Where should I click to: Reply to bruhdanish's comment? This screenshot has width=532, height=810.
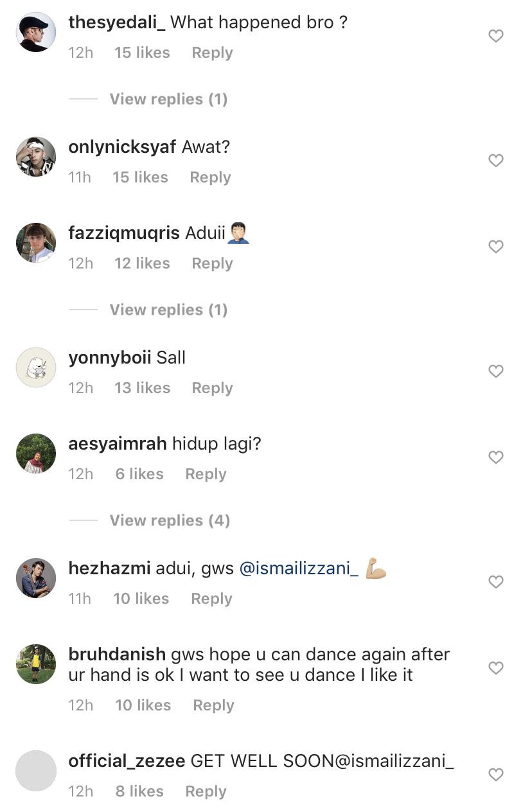[213, 705]
